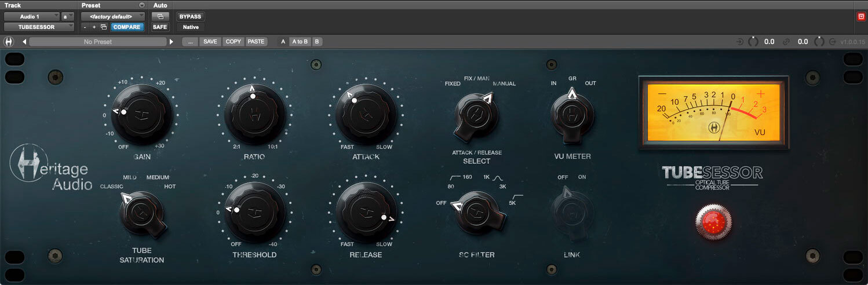Click the preset copy-settings window icon beside plus

[103, 27]
